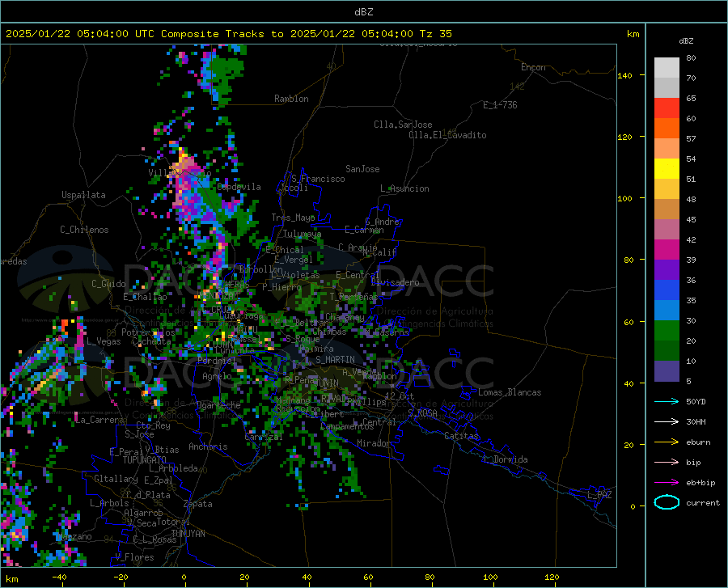Screen dimensions: 728x588
Task: Click the V_Flores label at bottom
Action: pos(134,557)
